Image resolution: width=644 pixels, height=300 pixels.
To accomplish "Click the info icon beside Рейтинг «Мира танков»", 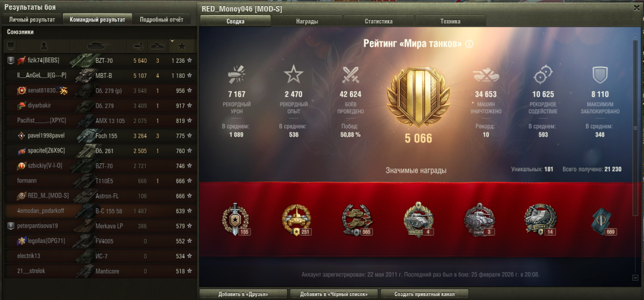I will pyautogui.click(x=470, y=44).
